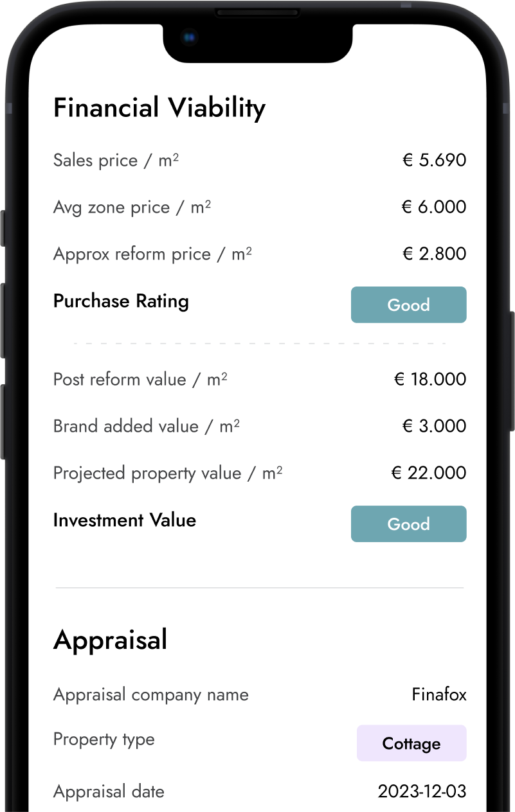Click the Financial Viability heading

point(159,108)
